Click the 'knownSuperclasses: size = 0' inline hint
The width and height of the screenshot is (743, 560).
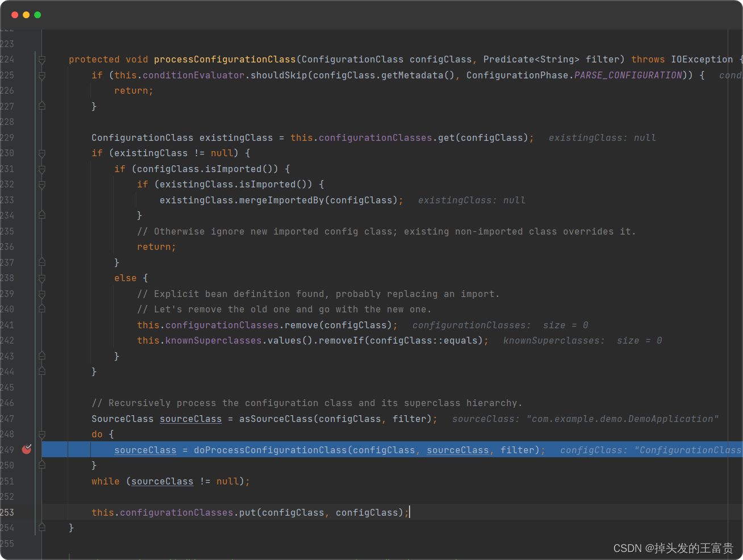[x=583, y=341]
